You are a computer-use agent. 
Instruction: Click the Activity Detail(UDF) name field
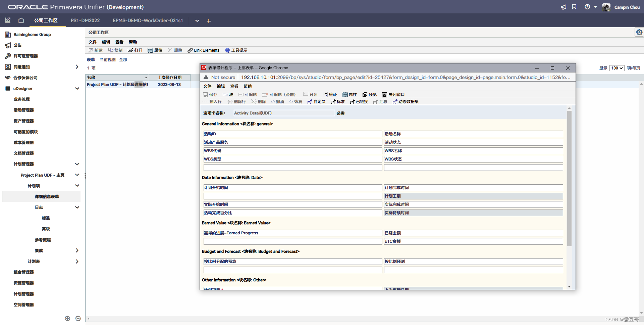tap(284, 113)
